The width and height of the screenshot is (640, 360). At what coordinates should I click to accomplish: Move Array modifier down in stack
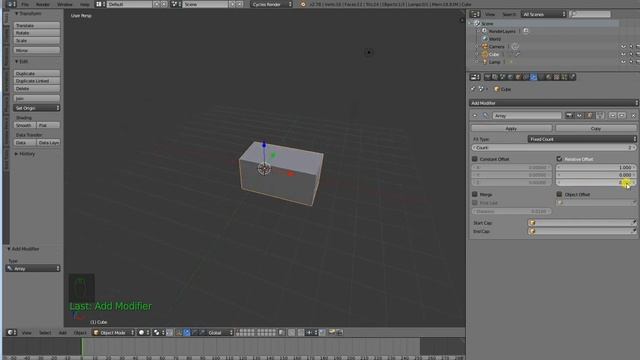[622, 116]
